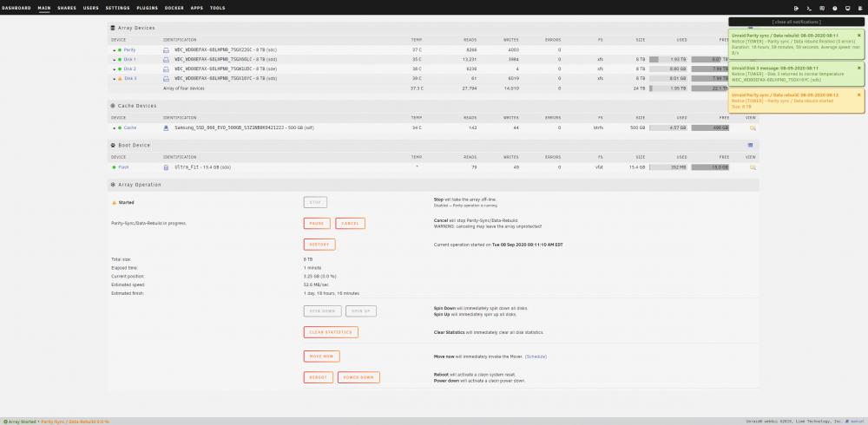Open the Terminal icon in the top bar
The image size is (868, 425).
(809, 9)
